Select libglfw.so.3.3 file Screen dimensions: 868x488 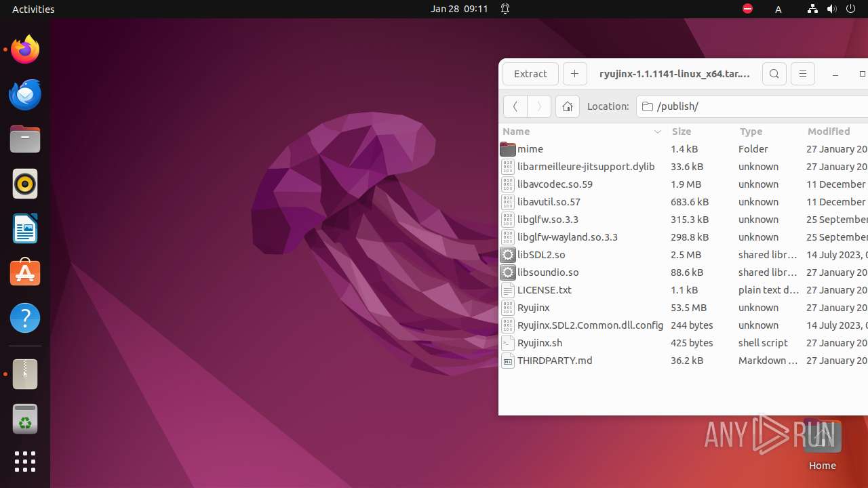(683, 220)
